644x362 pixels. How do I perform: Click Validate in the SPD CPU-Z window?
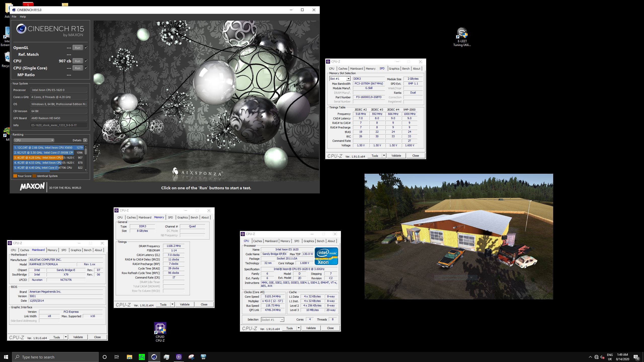(396, 156)
